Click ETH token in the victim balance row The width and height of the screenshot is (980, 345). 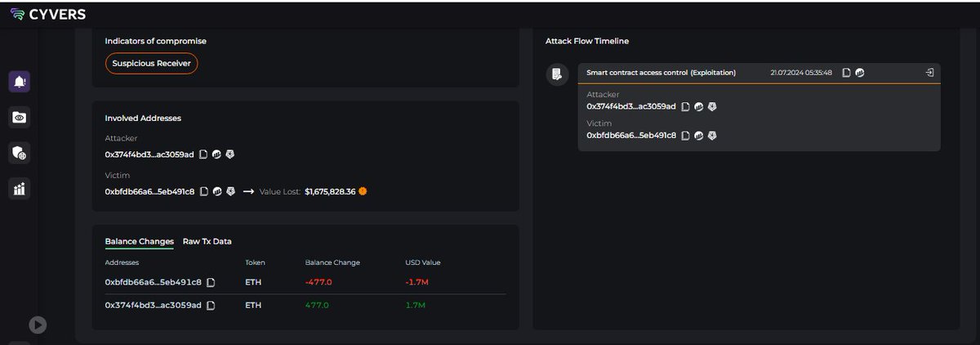tap(252, 282)
